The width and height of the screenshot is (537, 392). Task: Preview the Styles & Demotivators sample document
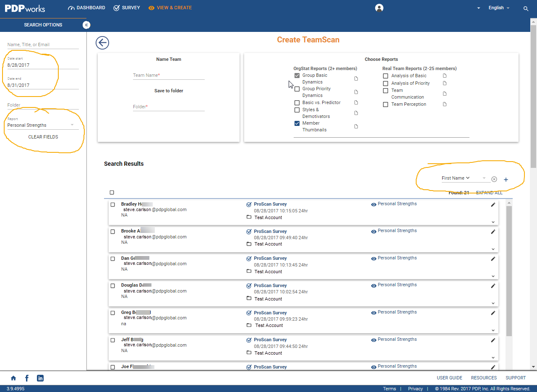point(356,113)
